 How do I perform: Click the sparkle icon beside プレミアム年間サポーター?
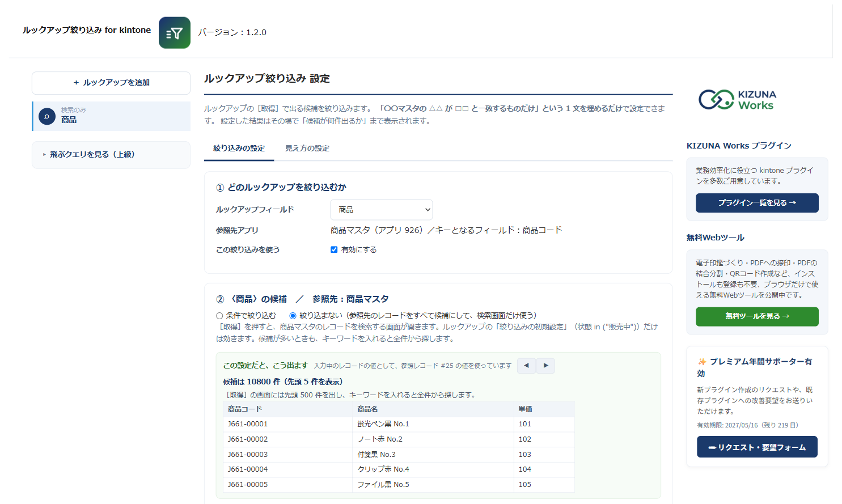(702, 362)
